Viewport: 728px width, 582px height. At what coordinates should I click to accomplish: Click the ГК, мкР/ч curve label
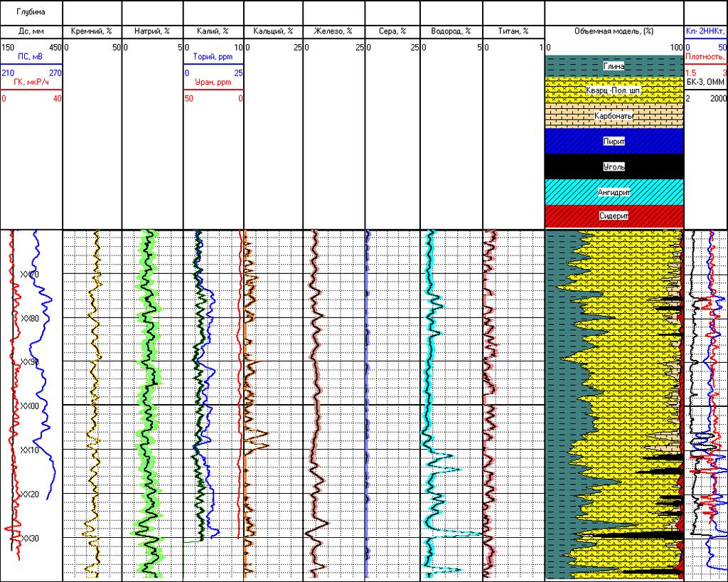coord(30,83)
